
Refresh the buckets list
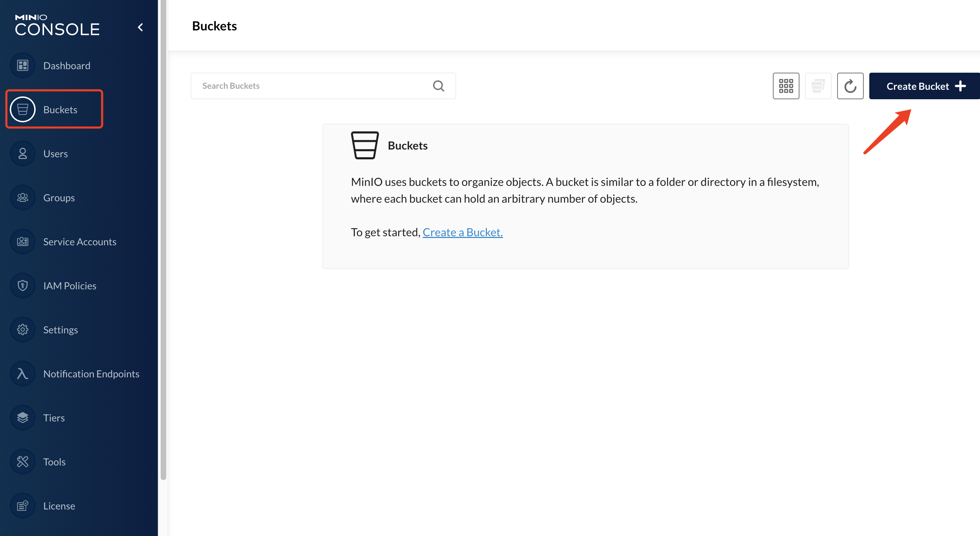(x=850, y=86)
